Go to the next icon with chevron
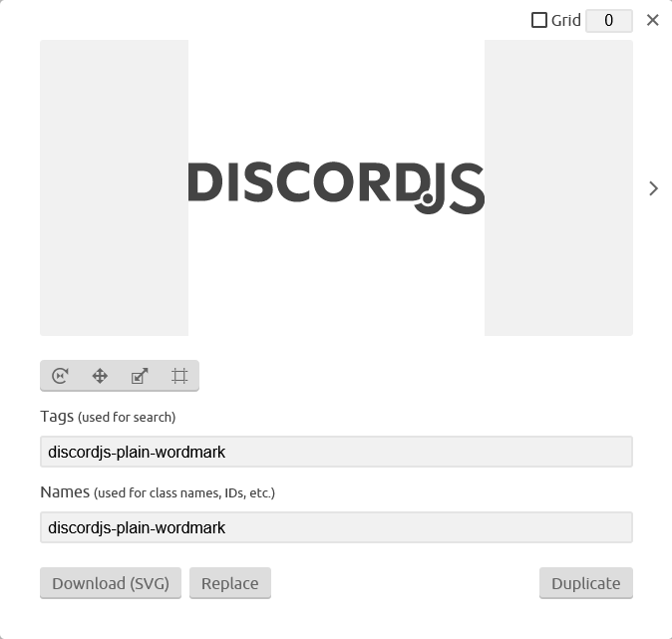Screen dimensions: 672x639 click(653, 188)
